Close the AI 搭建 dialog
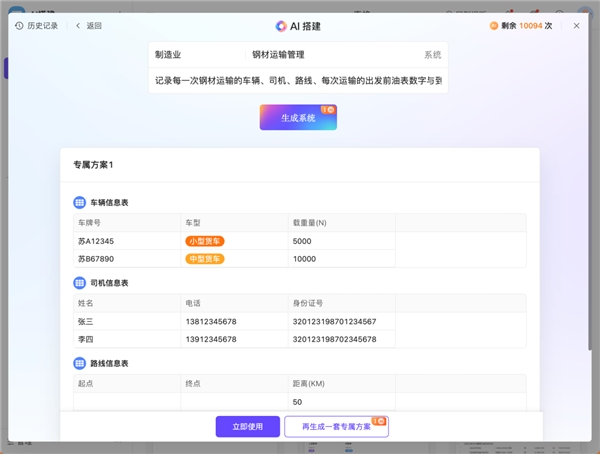The width and height of the screenshot is (600, 454). point(576,26)
